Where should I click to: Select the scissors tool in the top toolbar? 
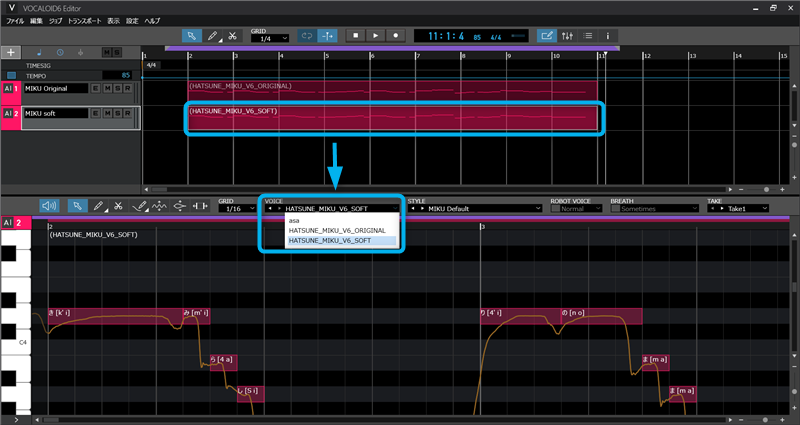(232, 36)
